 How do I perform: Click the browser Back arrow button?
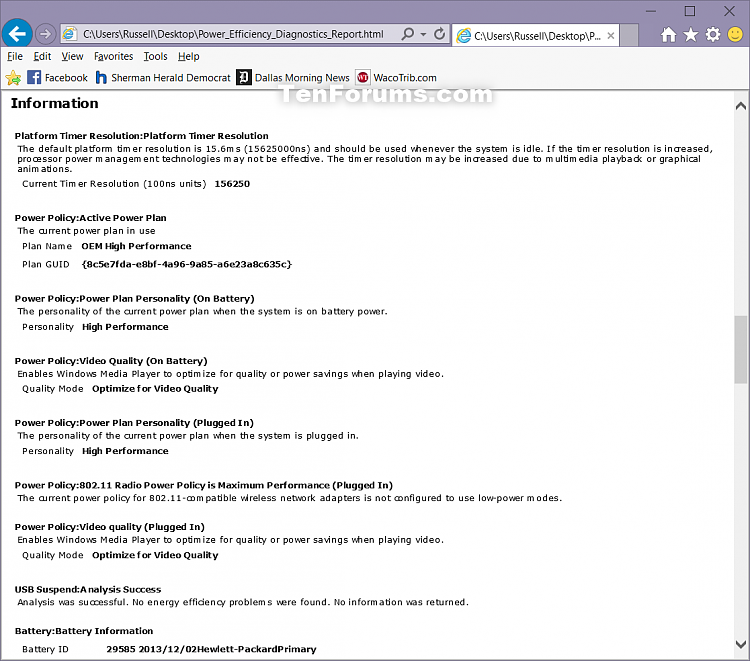pos(17,33)
